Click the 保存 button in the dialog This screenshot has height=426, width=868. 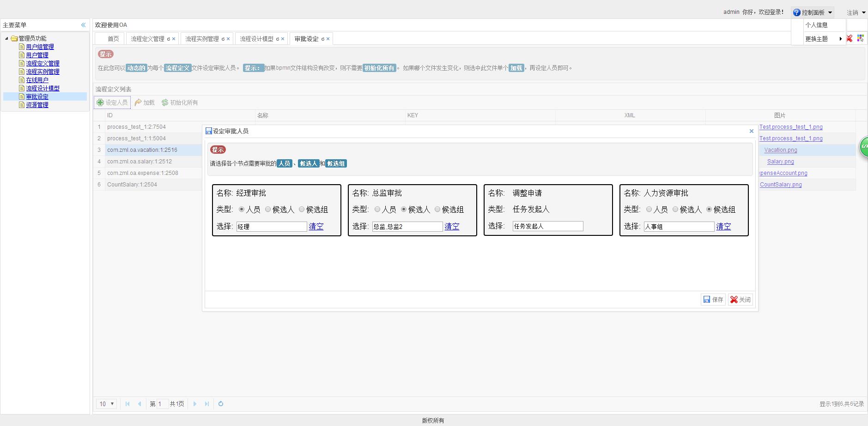click(x=713, y=300)
